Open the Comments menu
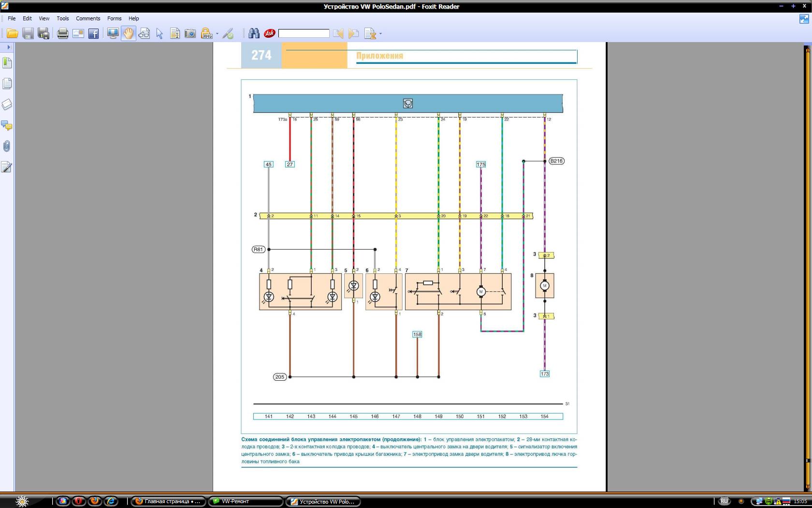 (88, 18)
